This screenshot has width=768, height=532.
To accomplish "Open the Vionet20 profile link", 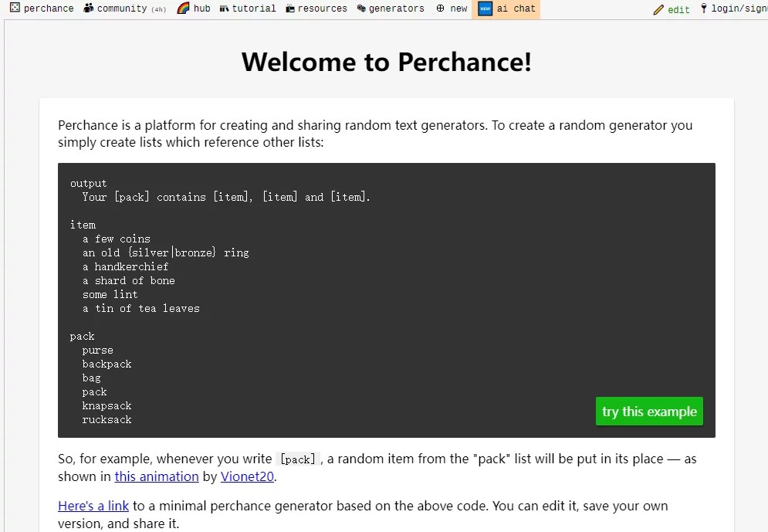I will [x=247, y=476].
